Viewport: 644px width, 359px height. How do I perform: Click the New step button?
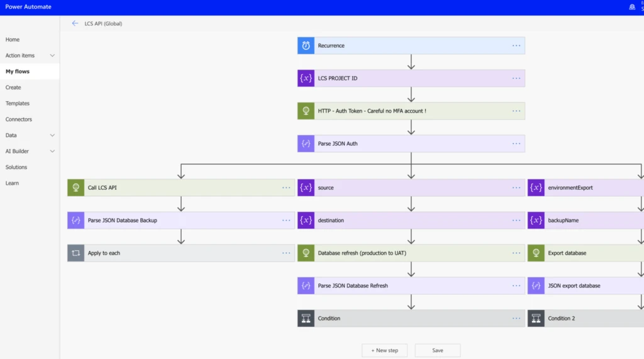[x=384, y=350]
